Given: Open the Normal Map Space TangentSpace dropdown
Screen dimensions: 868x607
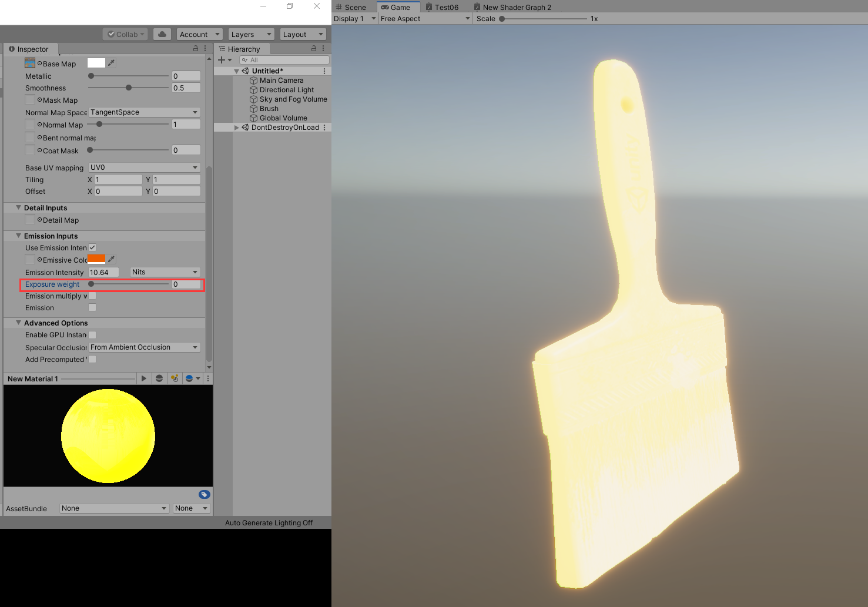Looking at the screenshot, I should pos(144,112).
